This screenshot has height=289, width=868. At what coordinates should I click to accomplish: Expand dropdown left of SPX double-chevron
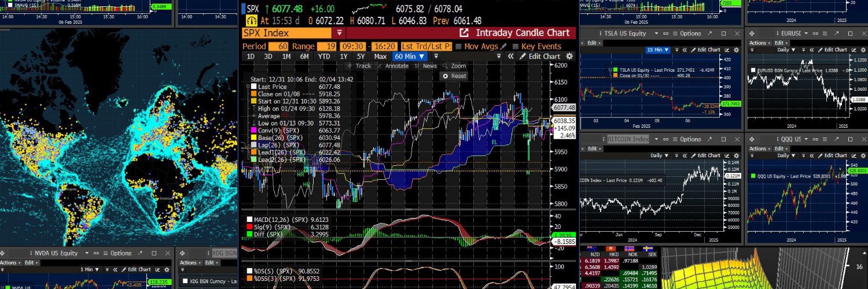tap(499, 56)
